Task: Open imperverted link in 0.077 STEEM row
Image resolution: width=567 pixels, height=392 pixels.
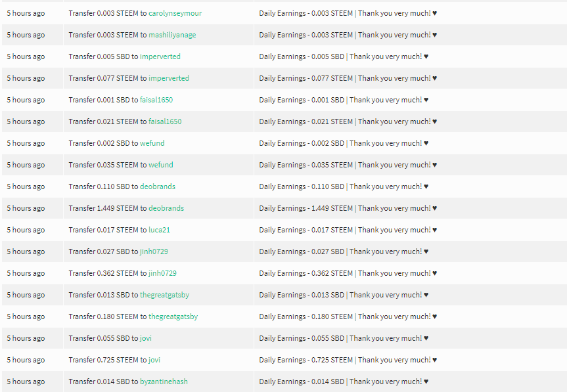Action: tap(168, 78)
